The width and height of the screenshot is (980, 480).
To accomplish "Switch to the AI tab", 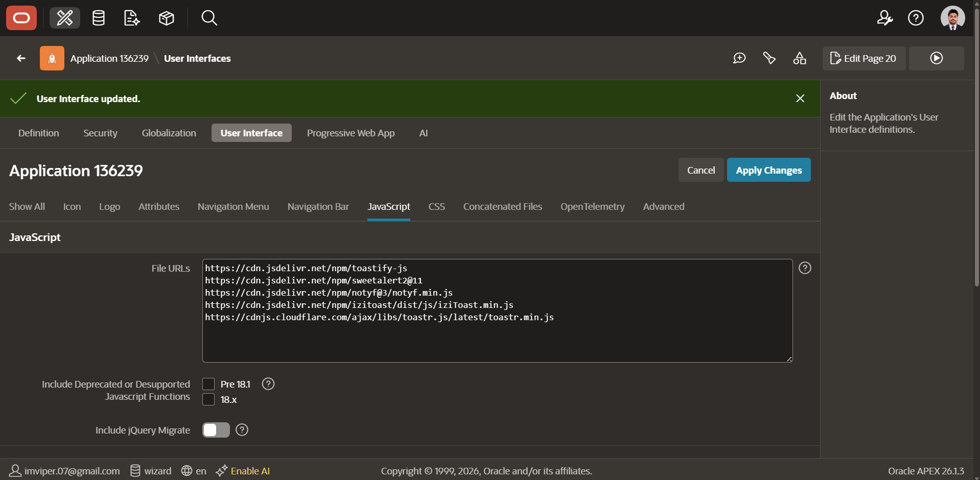I will 424,133.
